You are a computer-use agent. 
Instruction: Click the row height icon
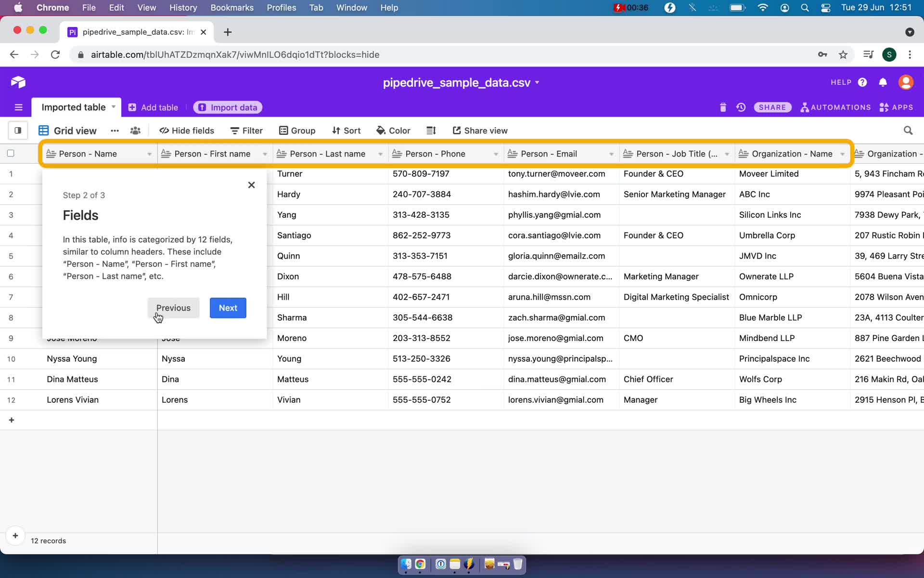pos(431,131)
